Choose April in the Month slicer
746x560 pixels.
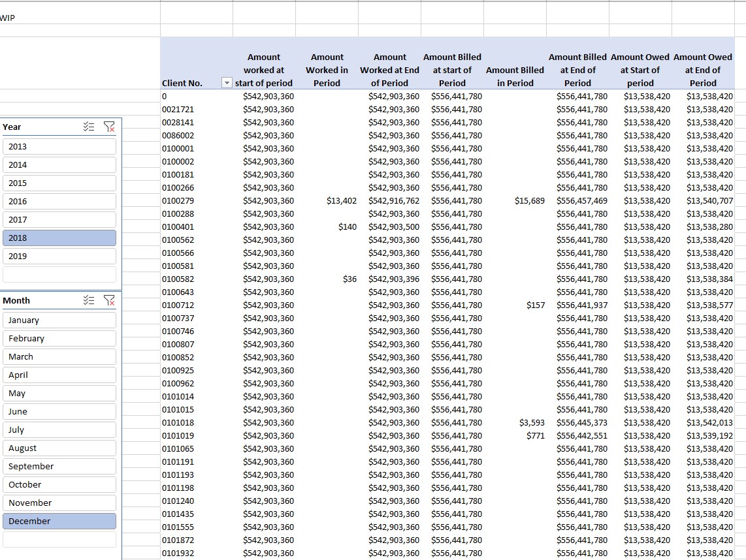(x=59, y=375)
